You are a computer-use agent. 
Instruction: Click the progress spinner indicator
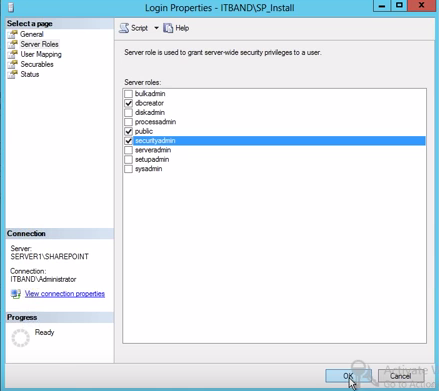click(21, 338)
